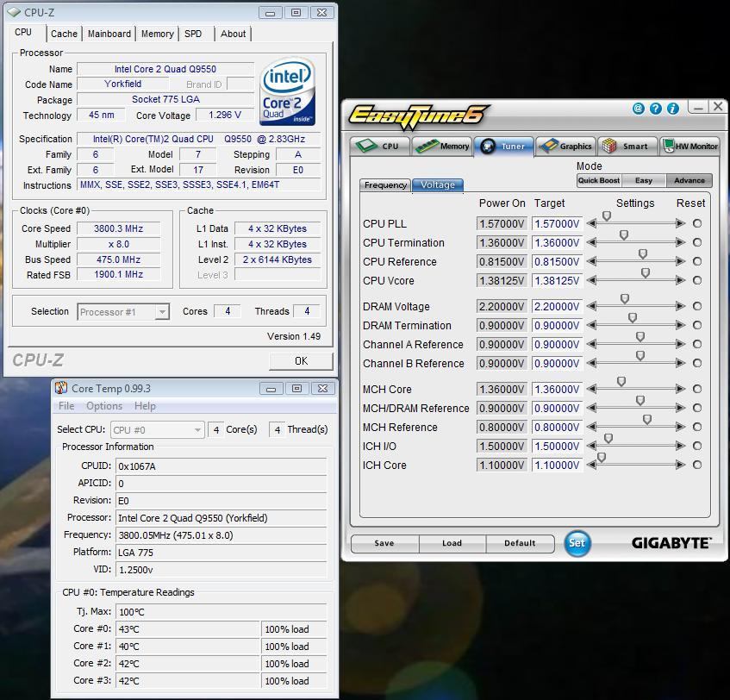
Task: Click the ICH Core slider thumb
Action: tap(602, 458)
